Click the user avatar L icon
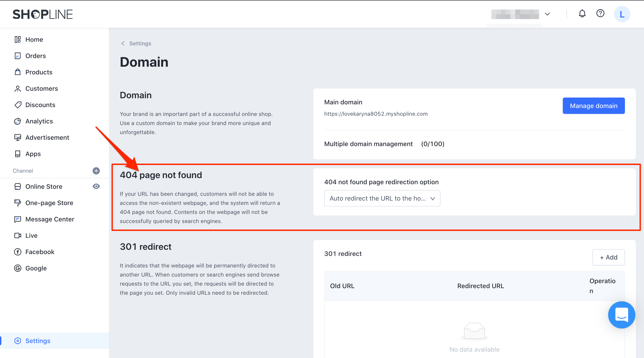The width and height of the screenshot is (644, 358). point(622,14)
